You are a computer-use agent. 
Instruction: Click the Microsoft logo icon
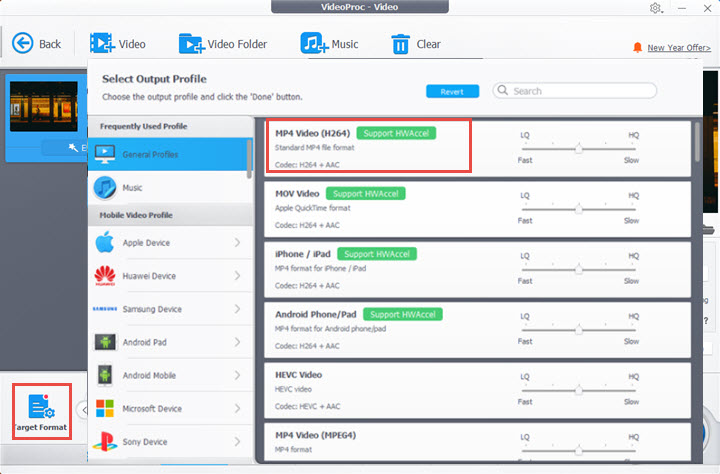105,408
